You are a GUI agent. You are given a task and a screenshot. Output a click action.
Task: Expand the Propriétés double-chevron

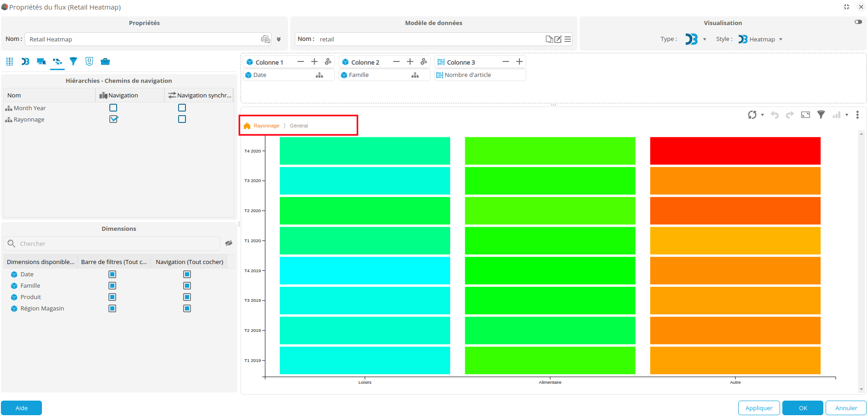[x=279, y=40]
